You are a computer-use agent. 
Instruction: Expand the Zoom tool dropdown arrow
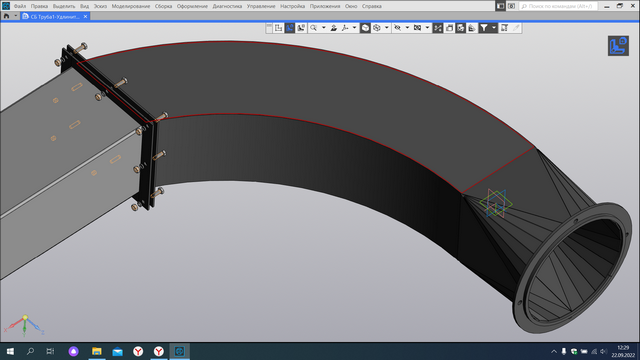[x=324, y=28]
